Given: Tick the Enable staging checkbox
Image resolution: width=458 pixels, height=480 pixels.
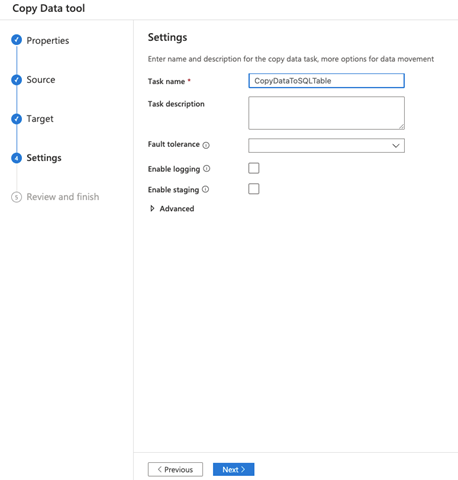Looking at the screenshot, I should click(x=254, y=189).
